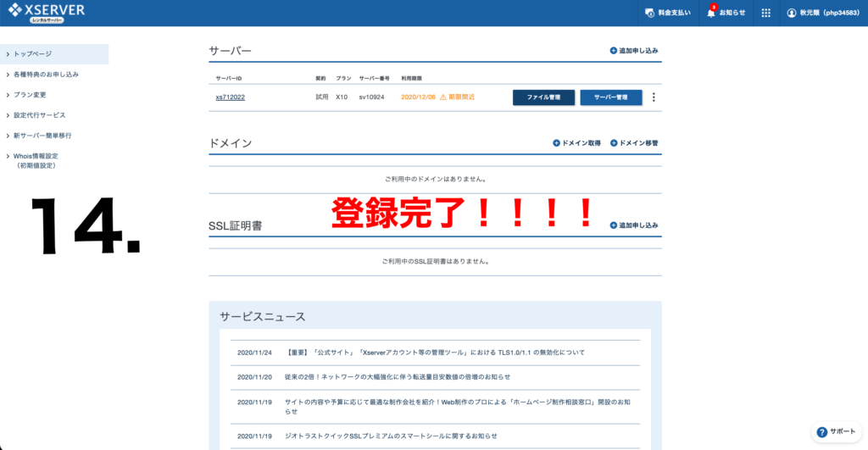The image size is (868, 450).
Task: Open server ID link xs712022
Action: click(x=231, y=97)
